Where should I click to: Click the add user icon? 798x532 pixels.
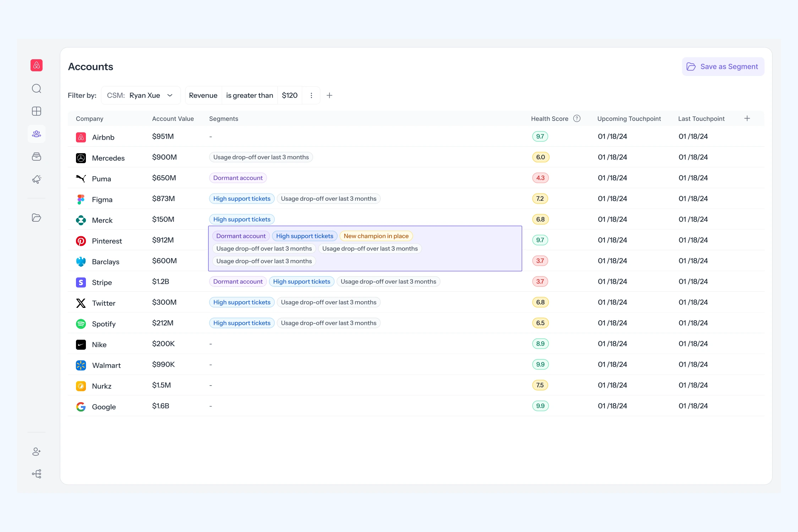click(37, 451)
